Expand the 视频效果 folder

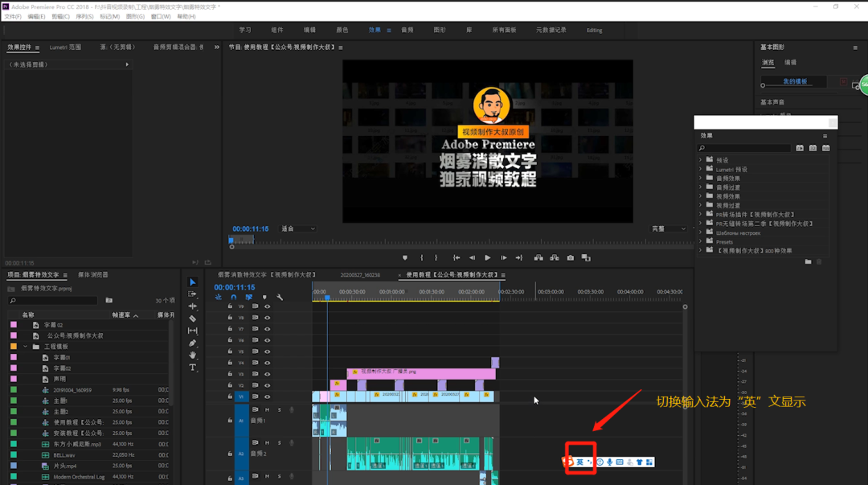pos(700,196)
